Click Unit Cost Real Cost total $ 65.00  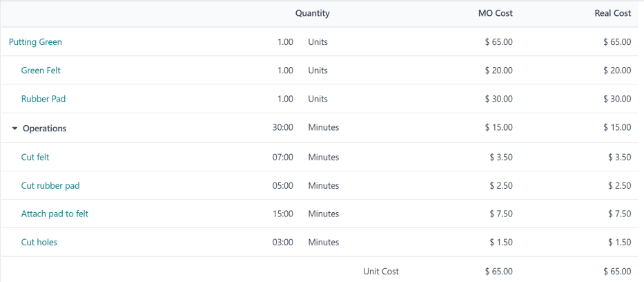pyautogui.click(x=616, y=271)
